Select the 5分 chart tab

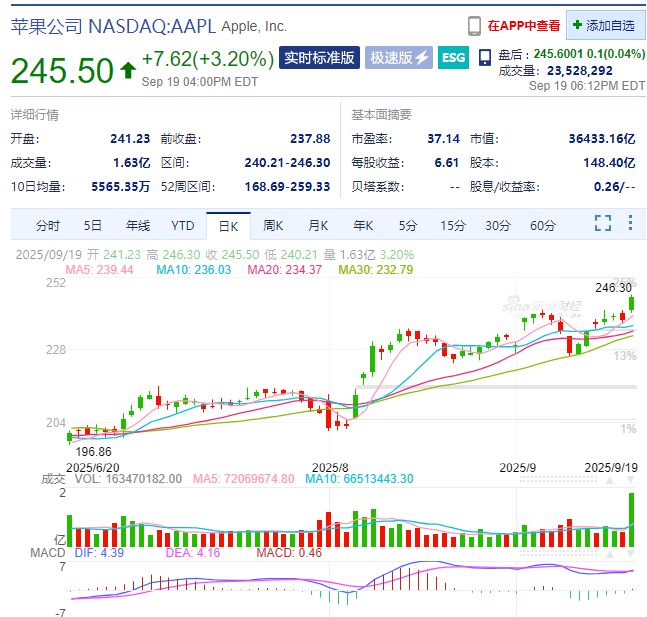[x=408, y=226]
